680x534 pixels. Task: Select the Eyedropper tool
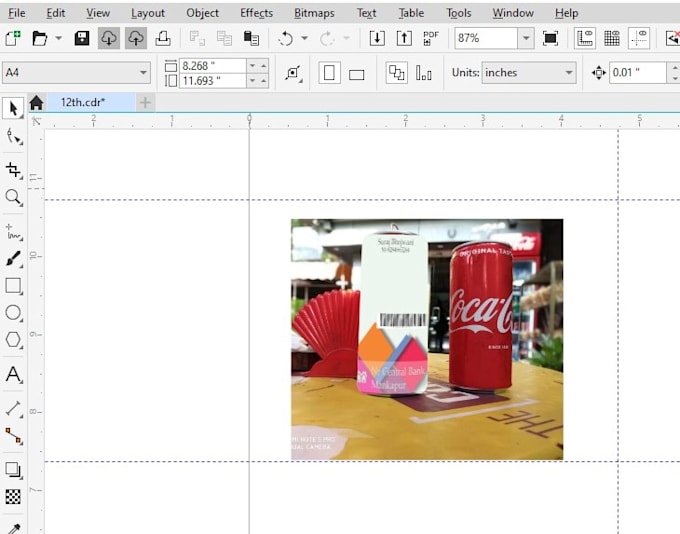click(13, 528)
